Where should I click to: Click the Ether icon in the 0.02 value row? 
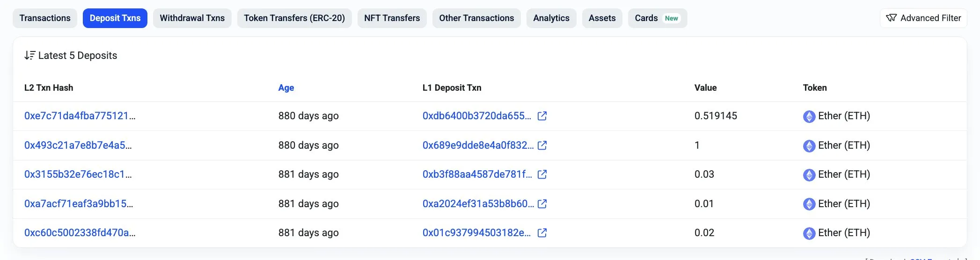click(x=809, y=233)
